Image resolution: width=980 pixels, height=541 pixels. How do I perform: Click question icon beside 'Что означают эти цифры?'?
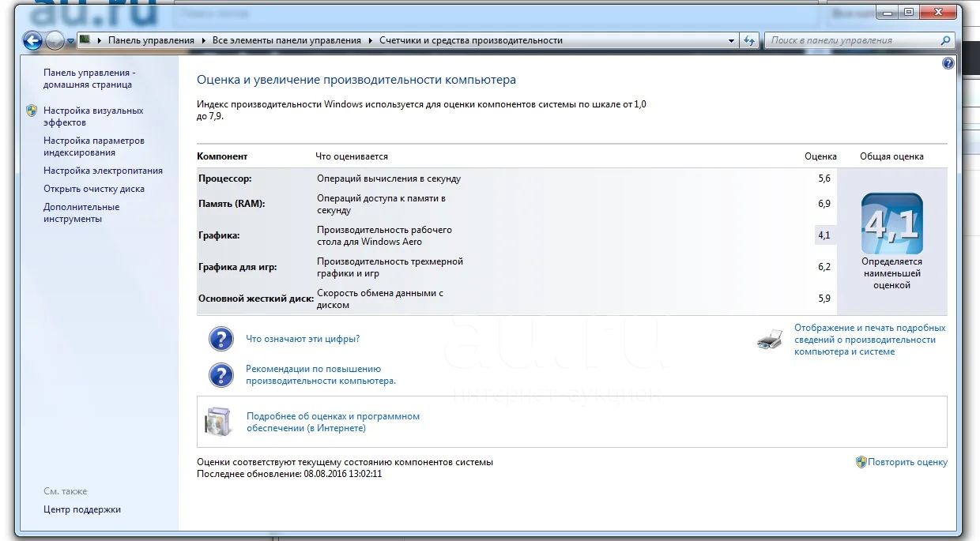point(221,338)
